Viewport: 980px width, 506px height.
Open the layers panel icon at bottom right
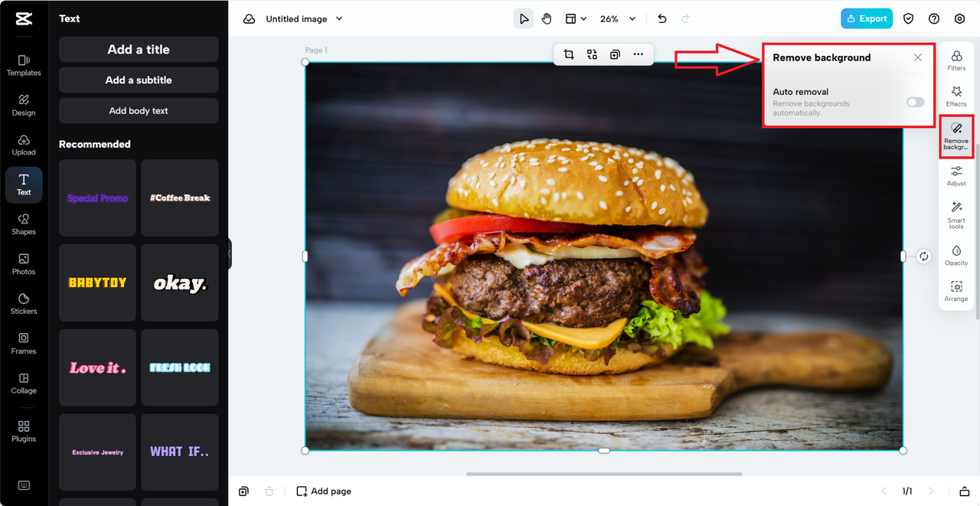pyautogui.click(x=965, y=491)
